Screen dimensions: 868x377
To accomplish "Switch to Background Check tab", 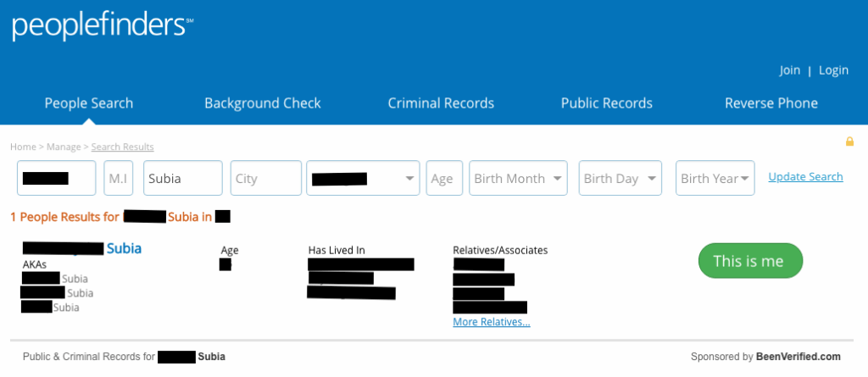I will click(263, 103).
